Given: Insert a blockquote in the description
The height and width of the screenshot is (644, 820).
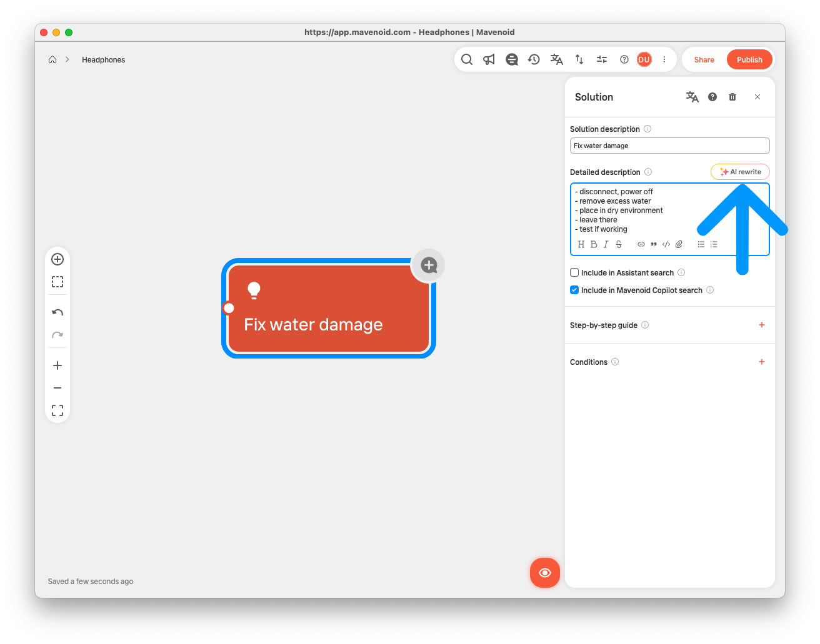Looking at the screenshot, I should pyautogui.click(x=654, y=244).
